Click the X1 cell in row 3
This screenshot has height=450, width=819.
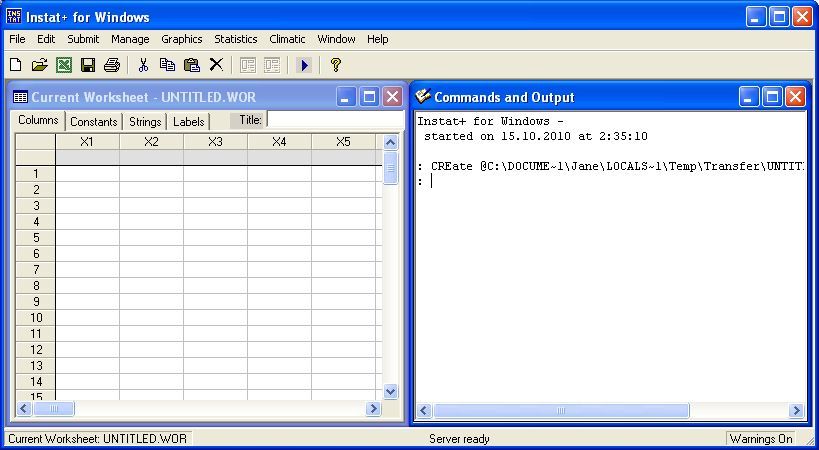87,206
